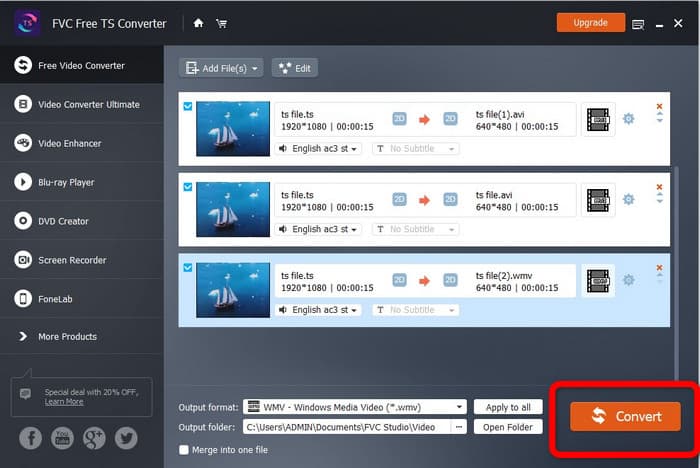Viewport: 700px width, 468px height.
Task: Select Free Video Converter in sidebar
Action: pos(82,65)
